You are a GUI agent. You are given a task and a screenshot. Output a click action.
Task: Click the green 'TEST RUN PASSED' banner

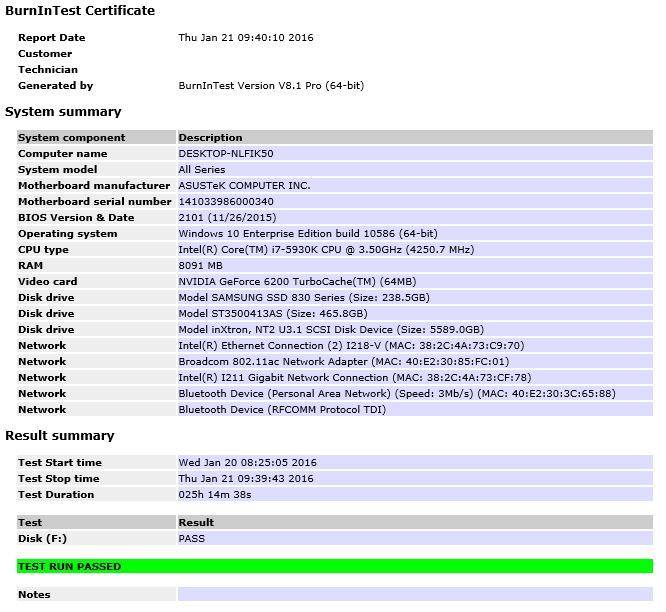pos(335,567)
